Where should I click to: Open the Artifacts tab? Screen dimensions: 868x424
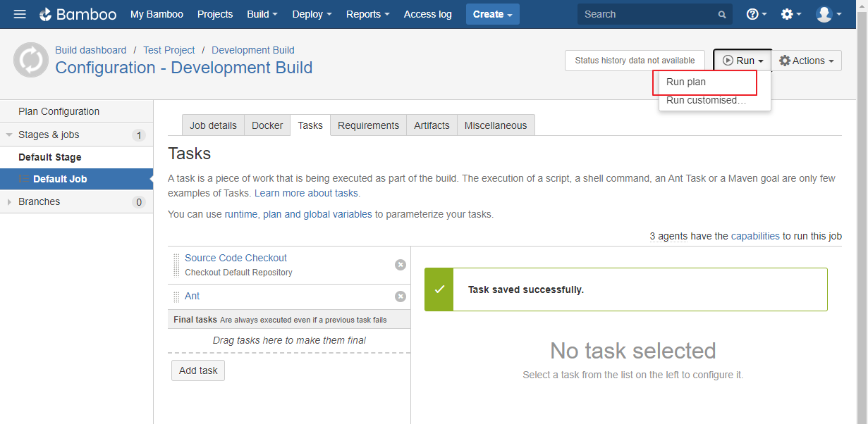pyautogui.click(x=432, y=125)
